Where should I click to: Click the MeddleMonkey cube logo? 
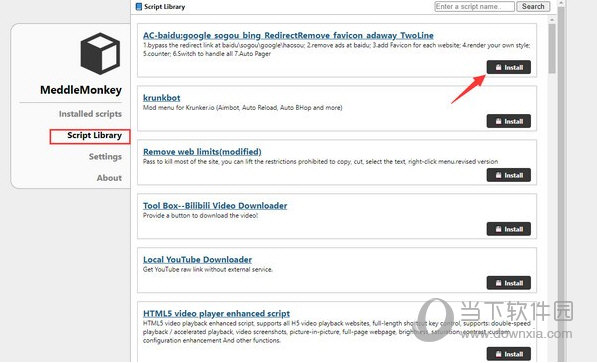100,53
